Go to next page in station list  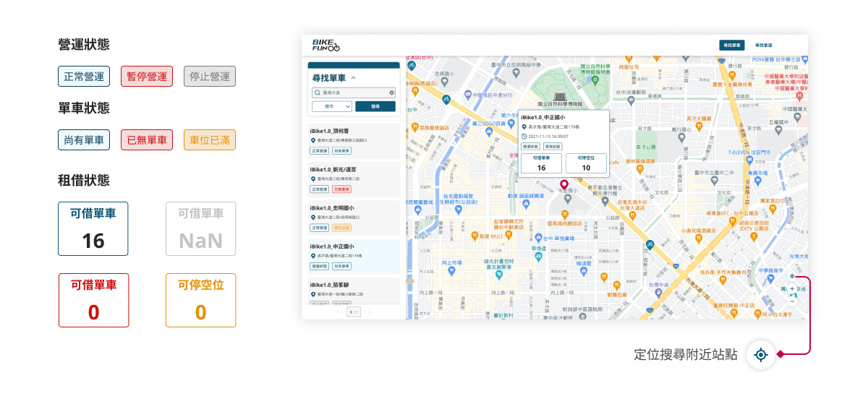(x=370, y=312)
